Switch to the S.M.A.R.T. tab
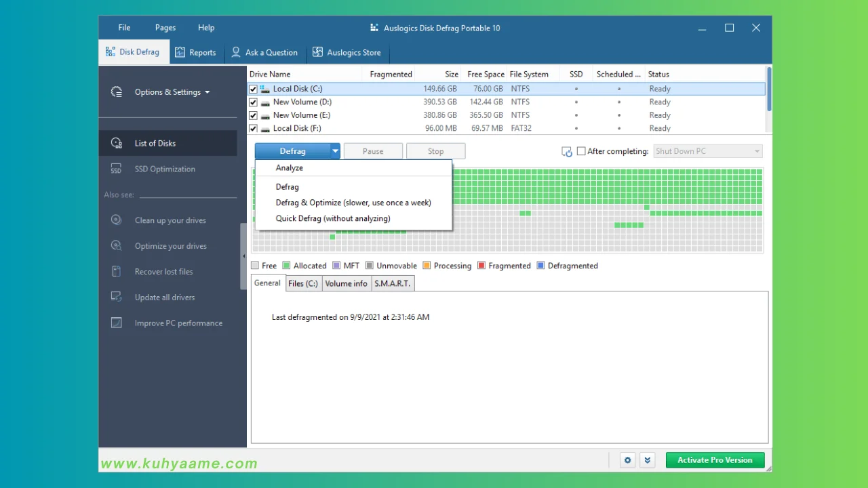868x488 pixels. pyautogui.click(x=393, y=284)
